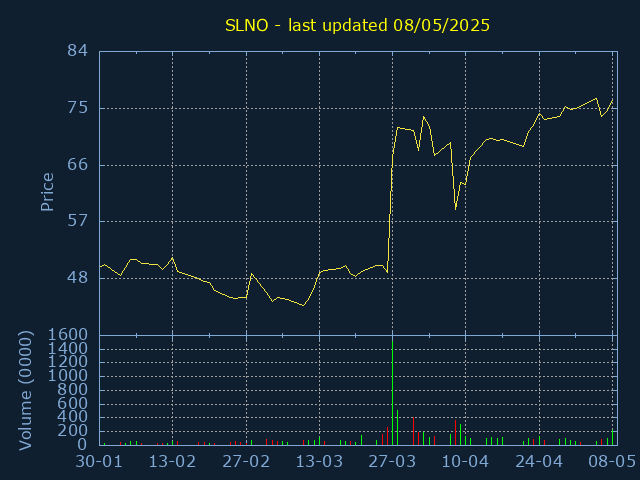Click the 84 price axis label
Screen dimensions: 640x480
[x=78, y=51]
